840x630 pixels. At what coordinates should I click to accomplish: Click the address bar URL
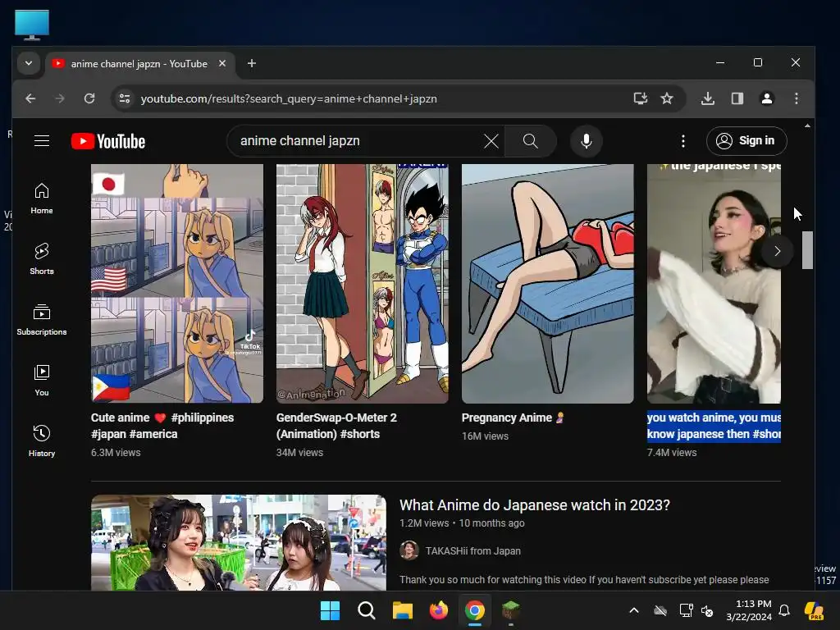click(x=289, y=98)
